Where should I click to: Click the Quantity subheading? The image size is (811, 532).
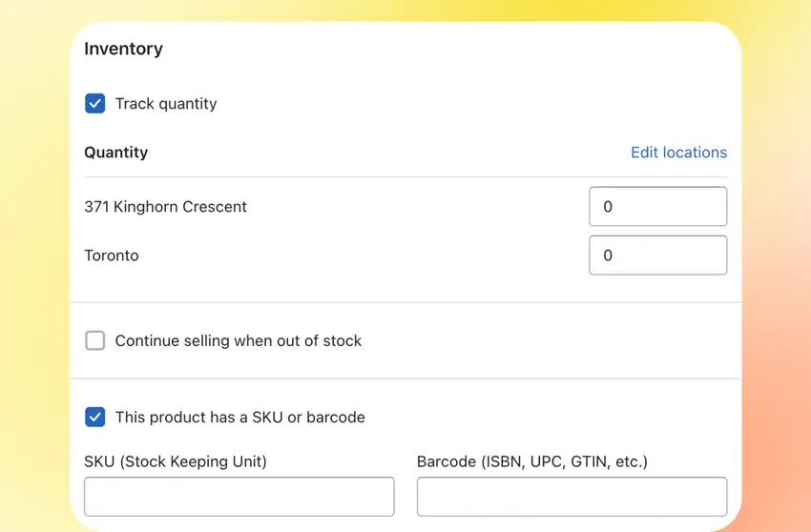click(116, 153)
